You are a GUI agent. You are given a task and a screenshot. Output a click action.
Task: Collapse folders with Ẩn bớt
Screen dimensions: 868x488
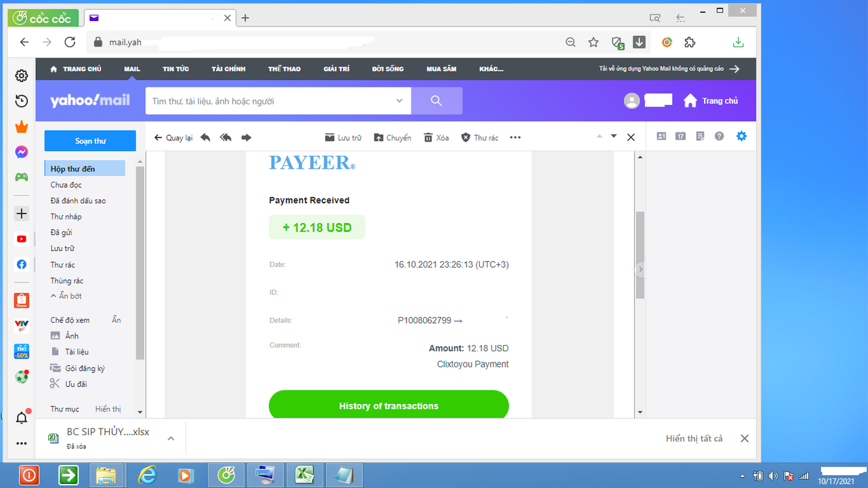(x=66, y=296)
